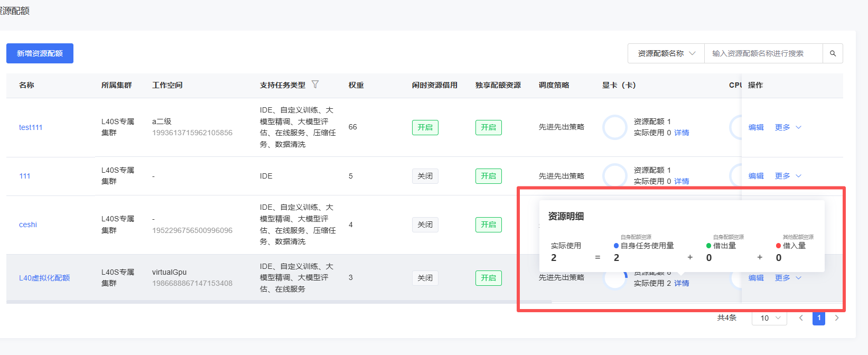This screenshot has width=868, height=355.
Task: Toggle exclusive quota status for 111
Action: [488, 176]
